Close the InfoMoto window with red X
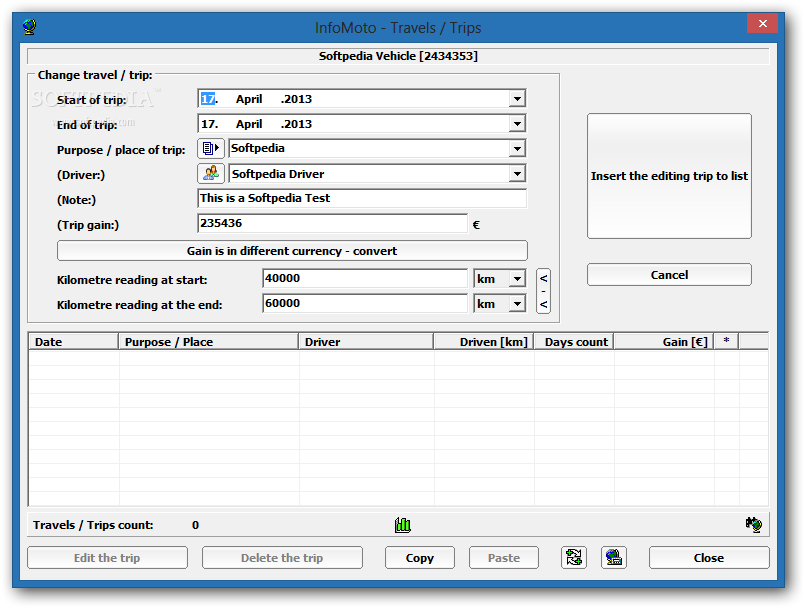Viewport: 805px width, 608px height. (763, 24)
